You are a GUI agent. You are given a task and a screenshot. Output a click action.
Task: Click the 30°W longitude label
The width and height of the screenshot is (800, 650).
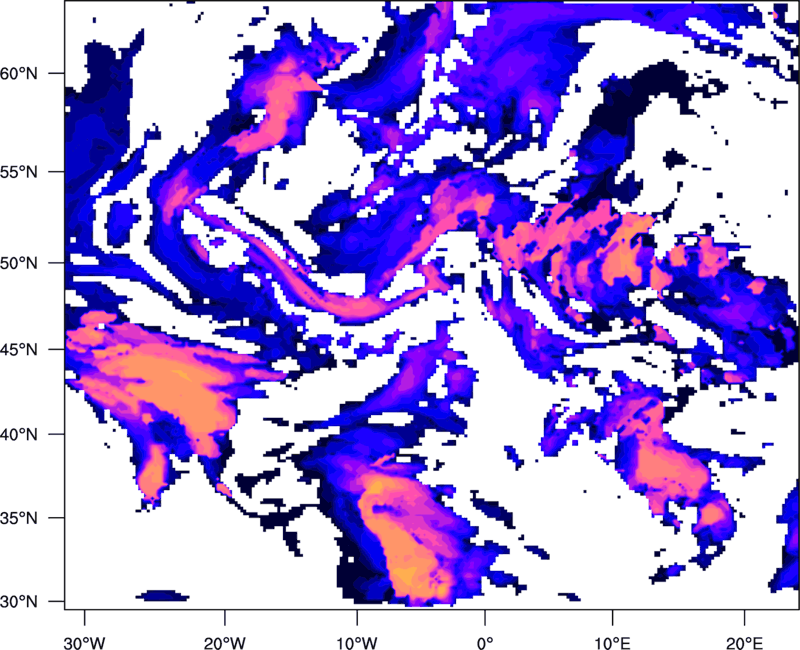[85, 643]
